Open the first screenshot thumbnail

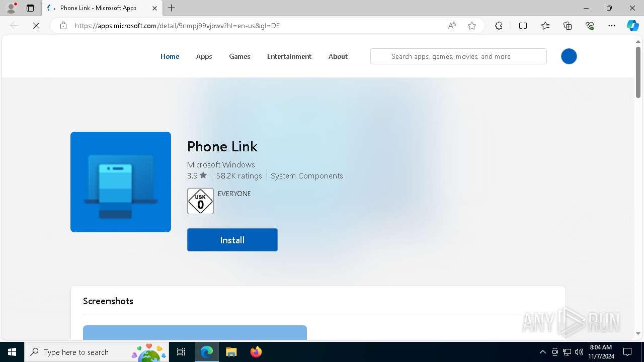pos(195,332)
